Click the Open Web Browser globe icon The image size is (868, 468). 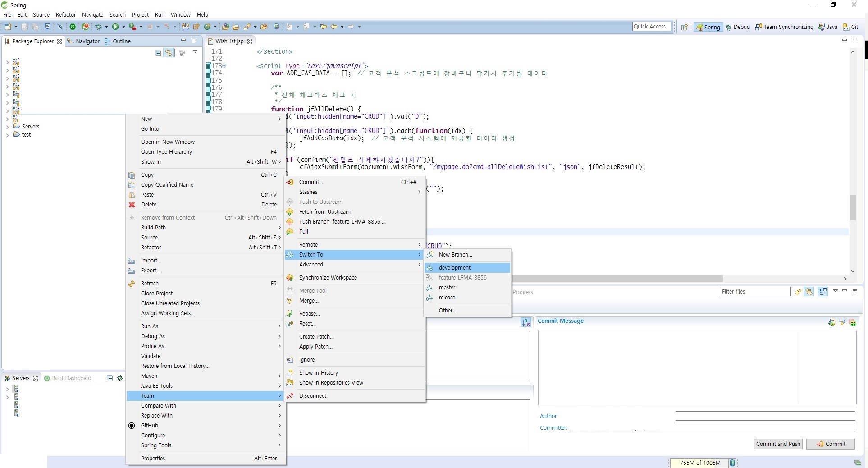tap(276, 27)
